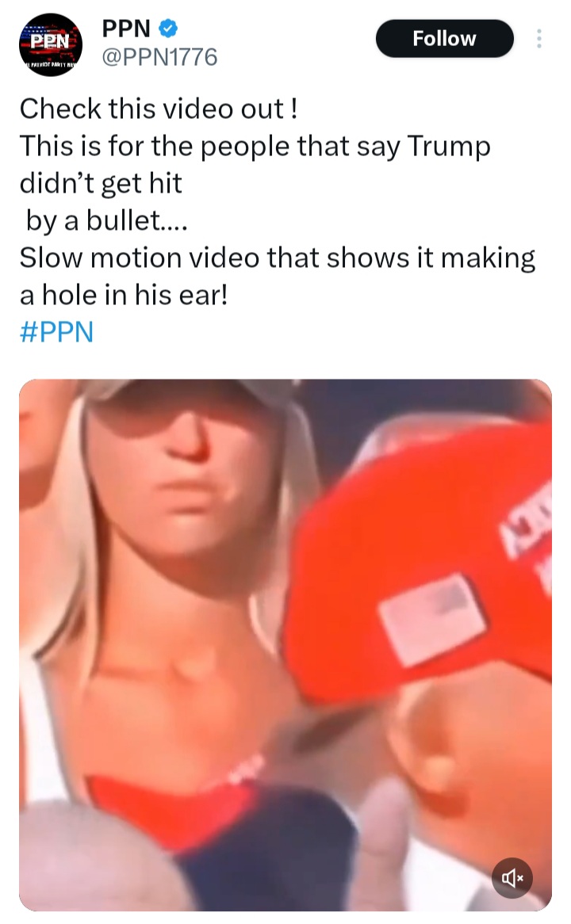
Task: Unmute the video with the speaker icon
Action: [512, 878]
